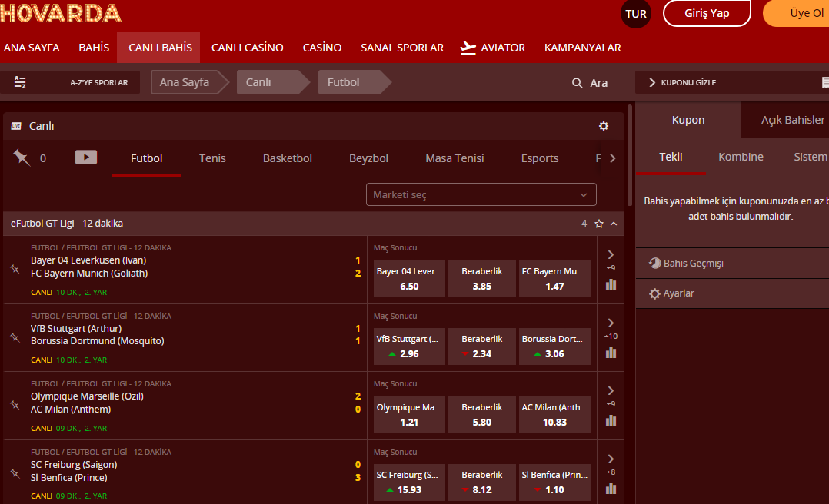Bet on Borussia Dortmund at 3.06
The width and height of the screenshot is (829, 504).
point(554,346)
